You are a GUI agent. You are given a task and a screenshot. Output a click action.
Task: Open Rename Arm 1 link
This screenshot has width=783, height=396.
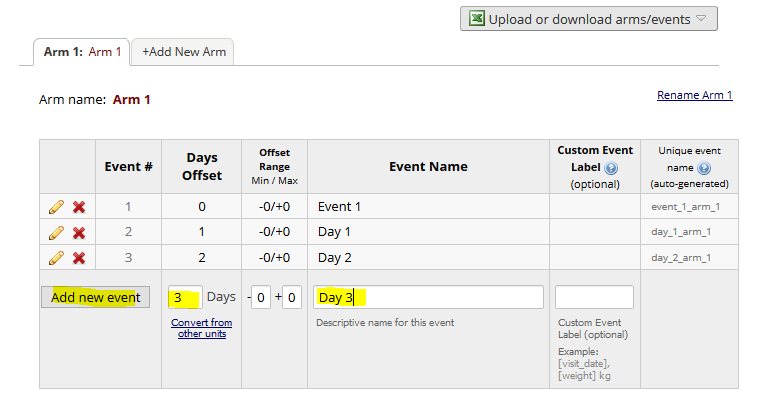click(695, 95)
